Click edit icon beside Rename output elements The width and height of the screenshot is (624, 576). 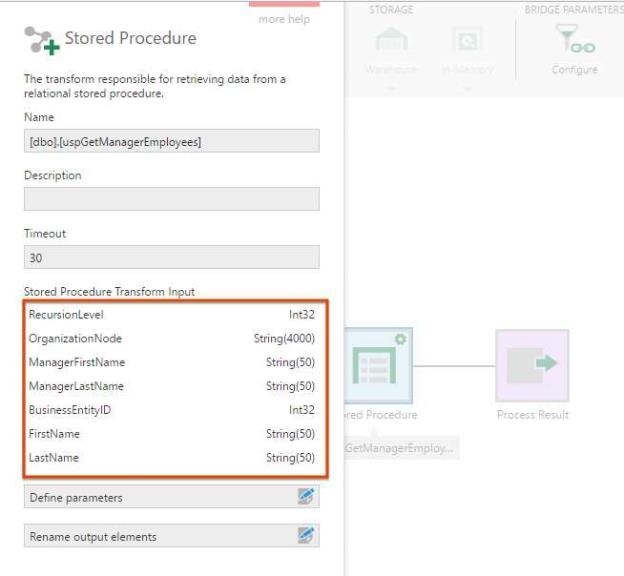[x=306, y=537]
